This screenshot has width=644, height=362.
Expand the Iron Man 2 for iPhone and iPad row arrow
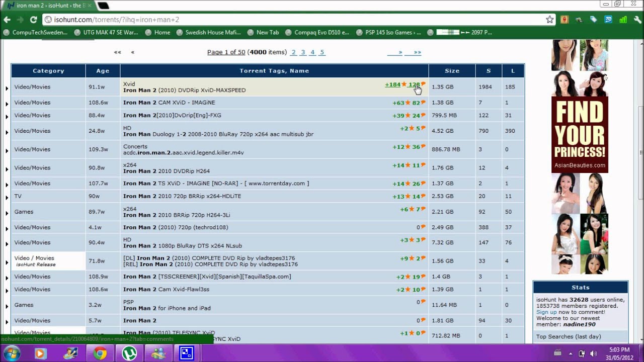click(7, 306)
